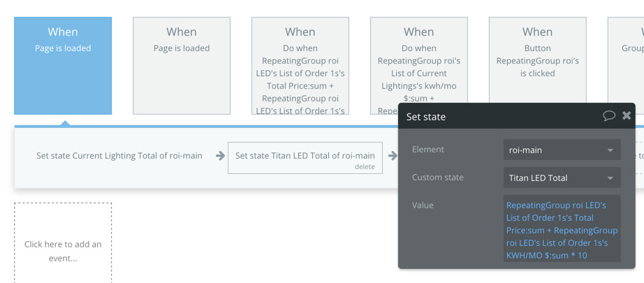Open Set state Current Lighting Total step
Image resolution: width=644 pixels, height=283 pixels.
[x=119, y=156]
